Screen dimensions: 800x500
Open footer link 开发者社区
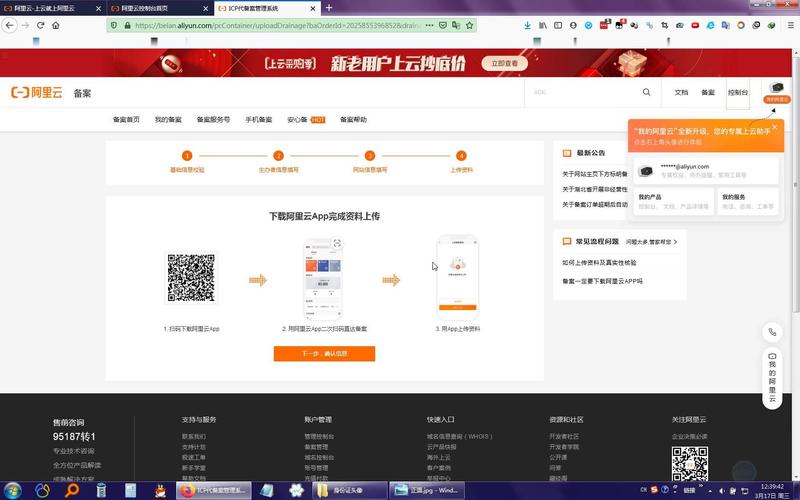(x=564, y=437)
